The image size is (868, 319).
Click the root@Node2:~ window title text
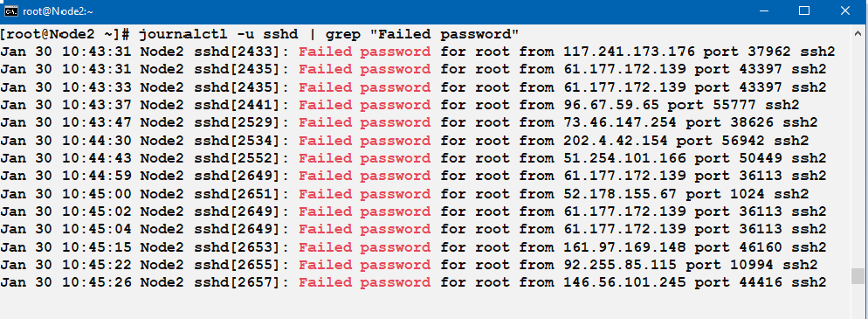pyautogui.click(x=58, y=11)
